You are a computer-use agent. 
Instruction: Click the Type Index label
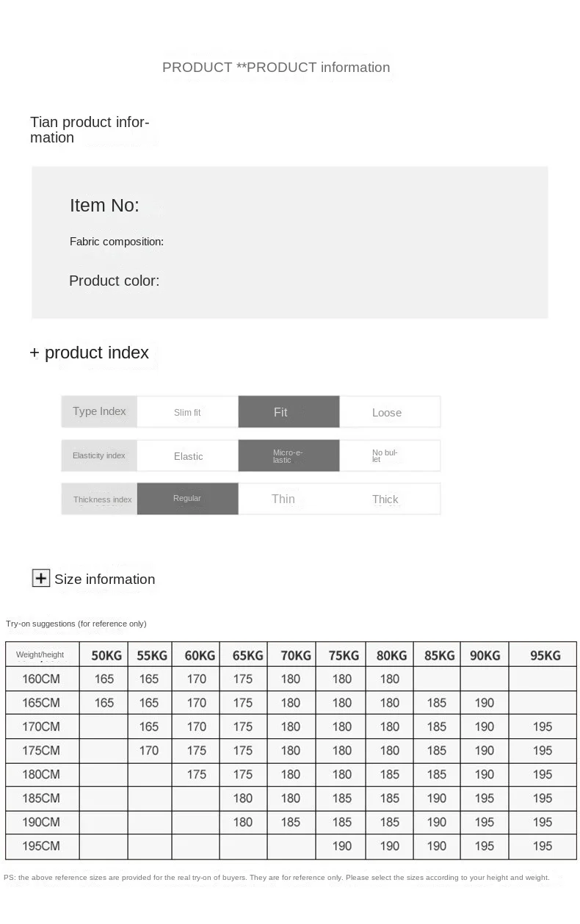point(99,412)
